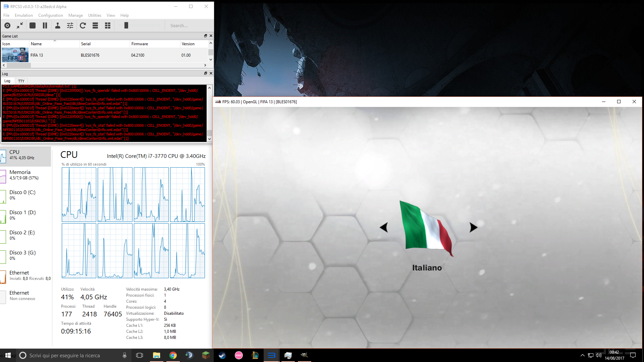Close the Log dock panel

coord(211,73)
